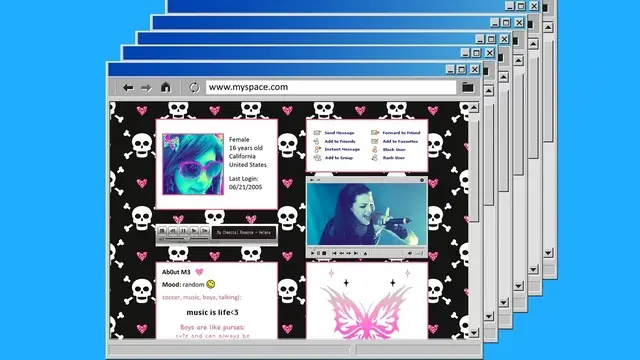Screen dimensions: 640x360
Task: Click the "Boys are like purses:" quote
Action: point(212,327)
